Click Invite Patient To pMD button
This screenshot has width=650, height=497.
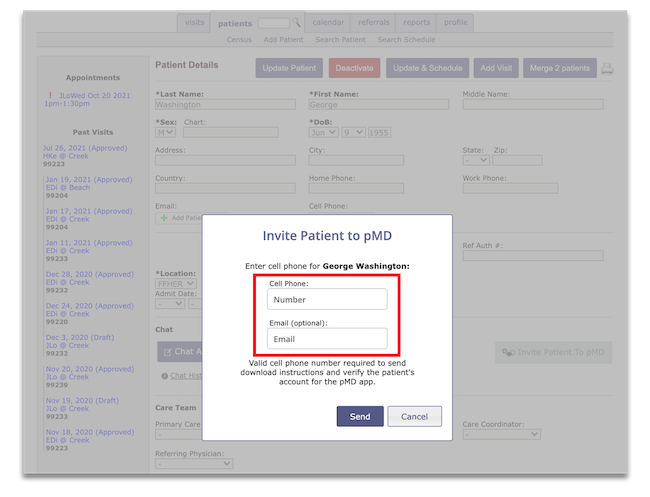click(x=553, y=352)
